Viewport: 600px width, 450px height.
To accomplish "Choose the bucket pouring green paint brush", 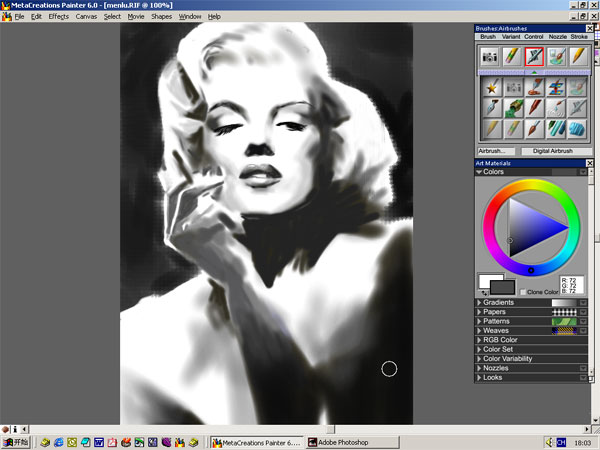I will click(514, 108).
